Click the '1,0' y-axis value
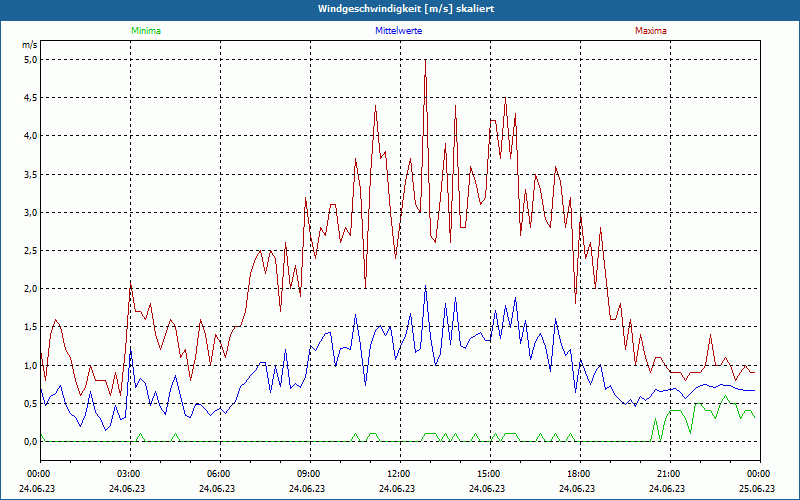Image resolution: width=800 pixels, height=500 pixels. (x=31, y=365)
